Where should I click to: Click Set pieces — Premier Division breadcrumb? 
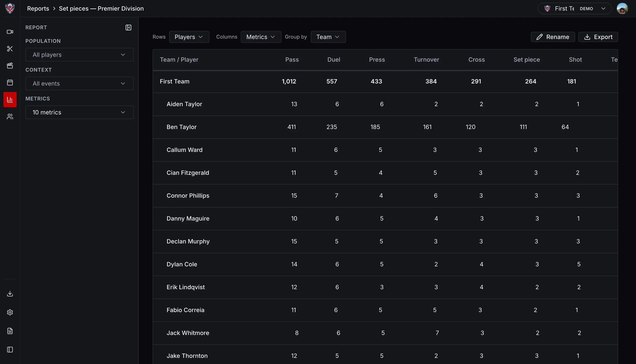click(x=101, y=8)
